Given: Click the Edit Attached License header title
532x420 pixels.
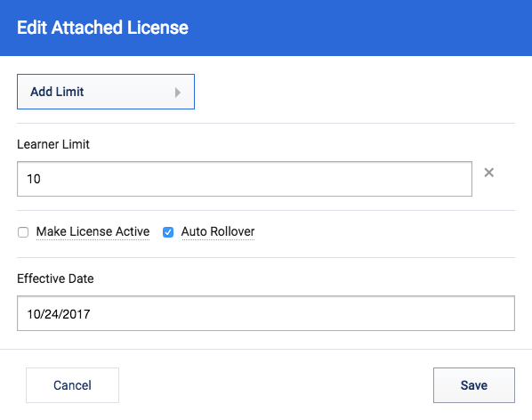Looking at the screenshot, I should (x=102, y=28).
